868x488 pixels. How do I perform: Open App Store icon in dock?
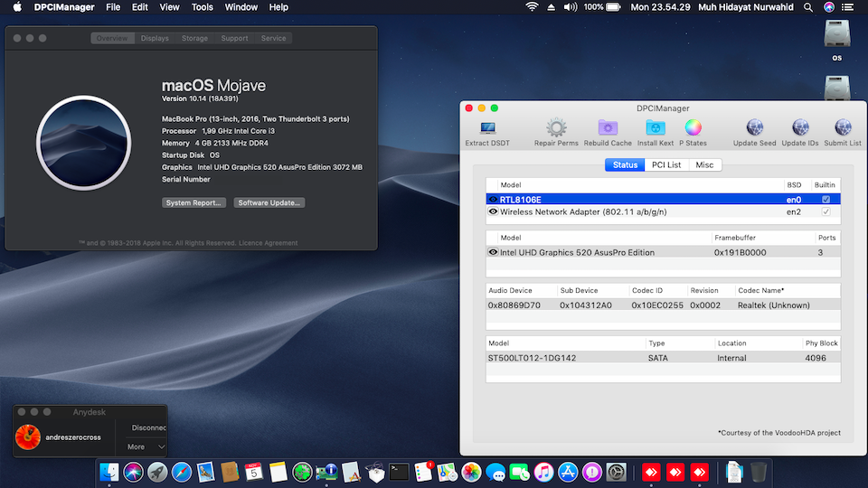[568, 473]
